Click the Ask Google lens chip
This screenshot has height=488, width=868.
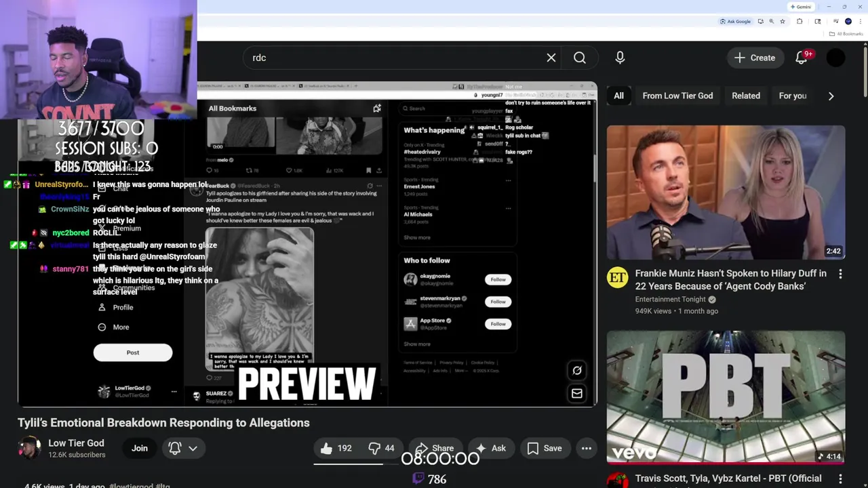pyautogui.click(x=735, y=22)
